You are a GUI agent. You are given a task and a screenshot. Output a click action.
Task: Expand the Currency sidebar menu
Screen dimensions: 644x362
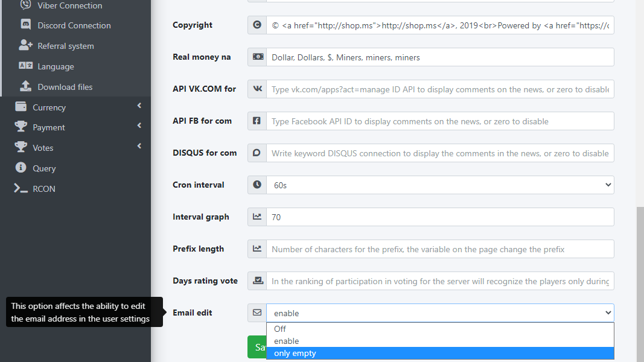[49, 107]
